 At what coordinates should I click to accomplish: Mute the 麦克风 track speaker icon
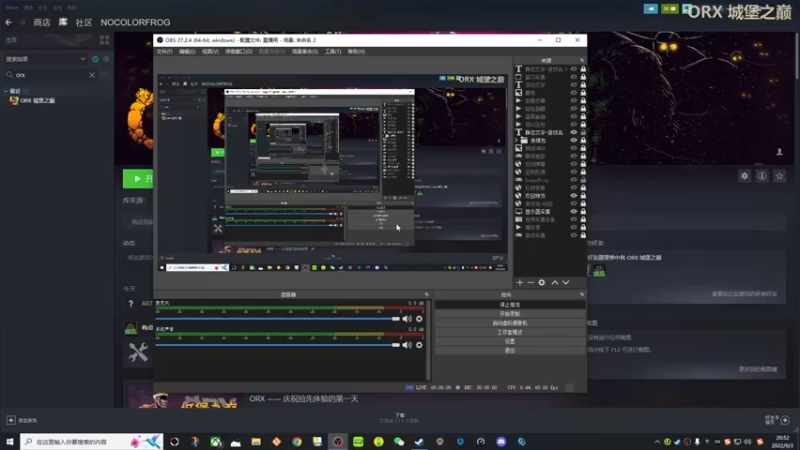(407, 319)
